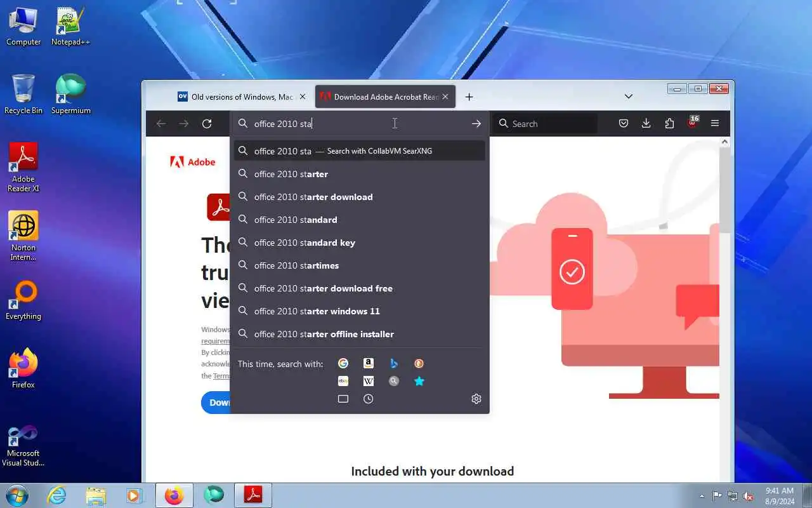This screenshot has width=812, height=508.
Task: Go back to previous page
Action: [x=161, y=124]
